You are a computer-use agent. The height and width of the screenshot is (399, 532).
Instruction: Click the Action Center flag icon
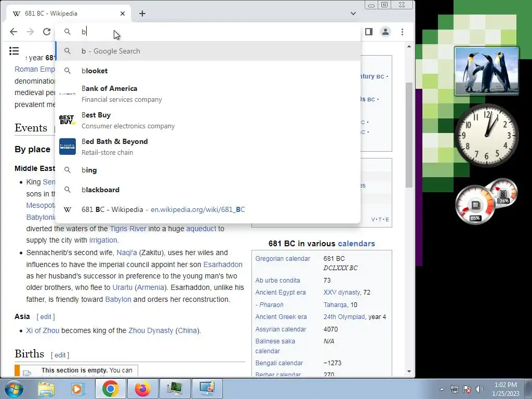click(467, 389)
